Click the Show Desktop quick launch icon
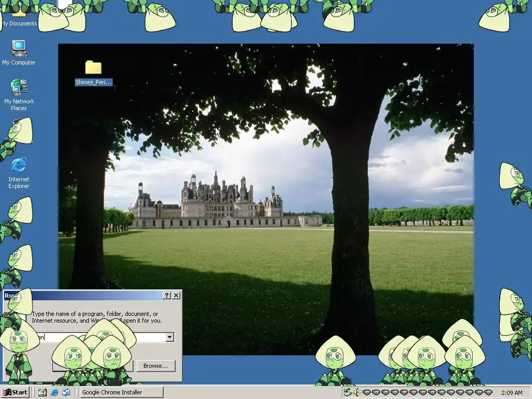 pyautogui.click(x=43, y=392)
